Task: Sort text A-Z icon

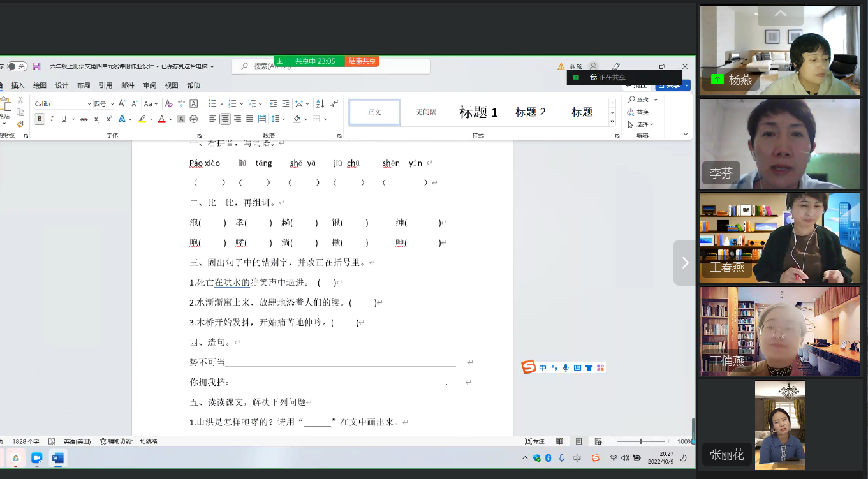Action: pyautogui.click(x=320, y=103)
